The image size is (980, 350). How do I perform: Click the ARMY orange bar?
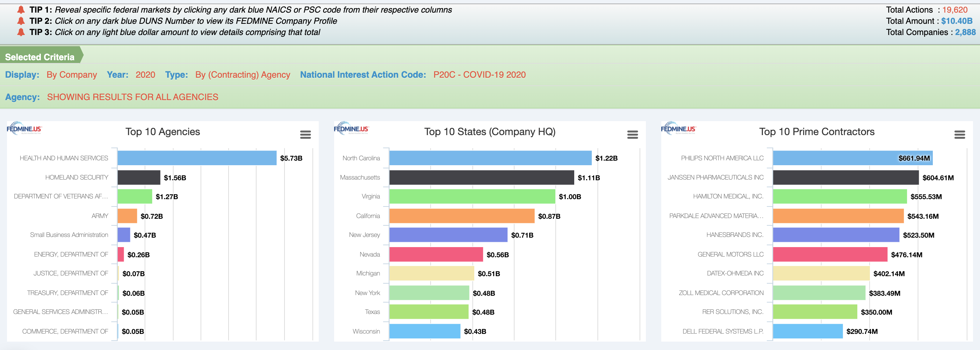coord(127,216)
